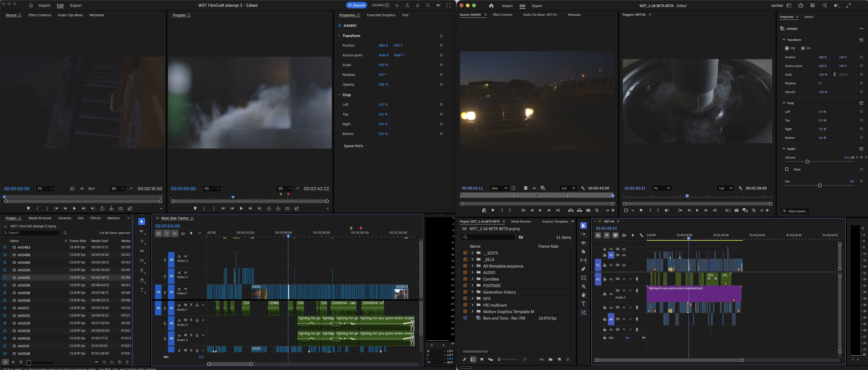Open the Fit zoom dropdown in left Source monitor
868x370 pixels.
(45, 189)
